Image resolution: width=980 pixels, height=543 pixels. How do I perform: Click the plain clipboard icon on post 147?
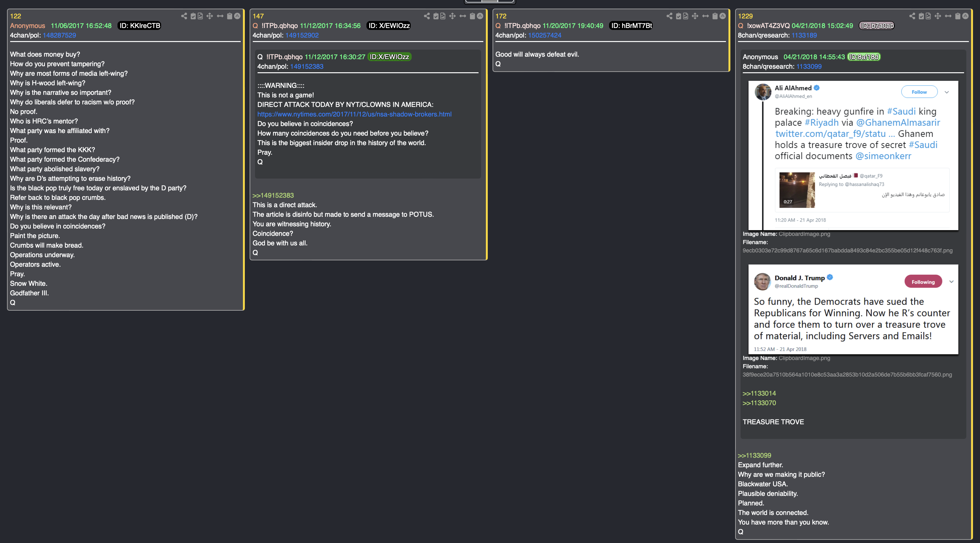point(472,16)
